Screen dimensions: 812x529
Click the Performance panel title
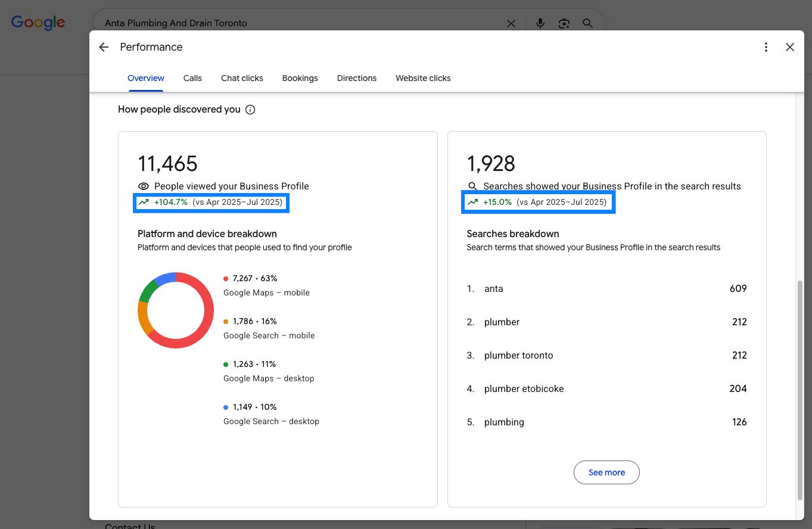[151, 47]
